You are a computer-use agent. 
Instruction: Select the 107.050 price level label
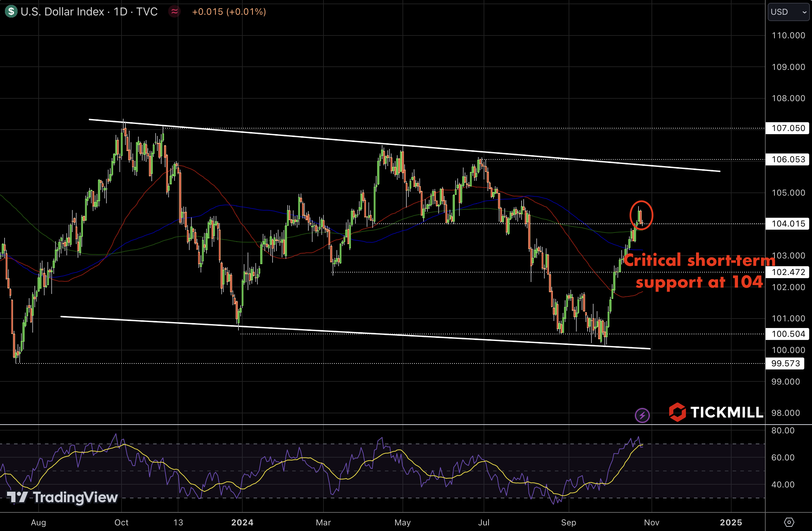point(788,128)
